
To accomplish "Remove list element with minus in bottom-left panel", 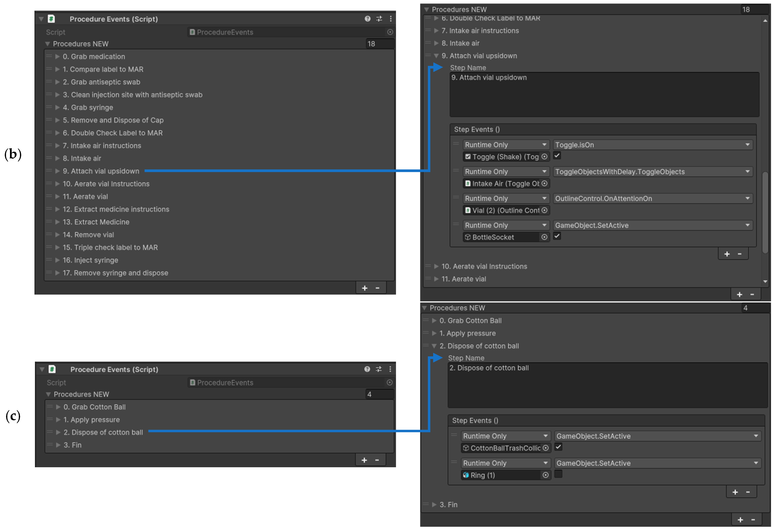I will pos(377,460).
